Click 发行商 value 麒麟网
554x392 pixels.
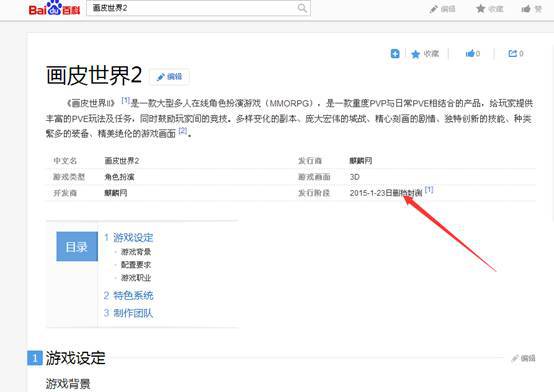[361, 161]
